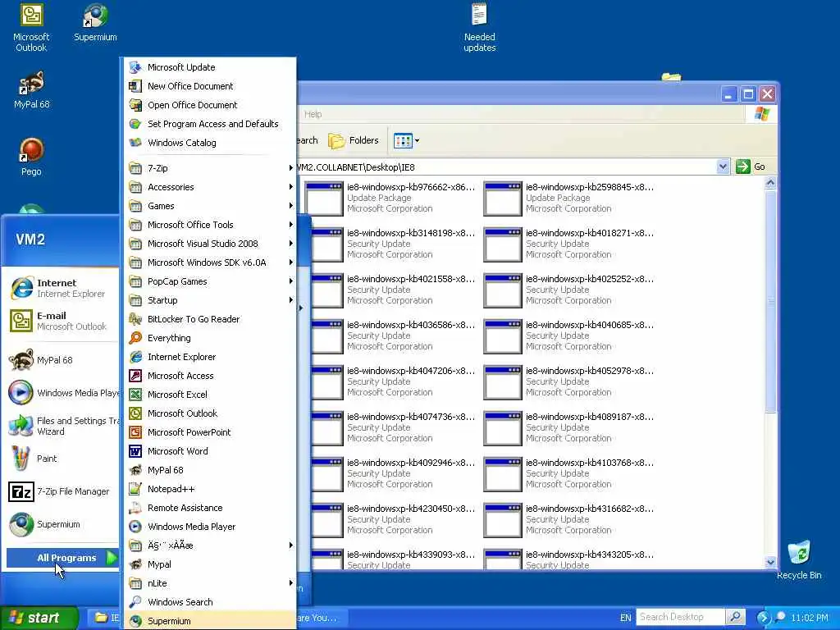Open Needed updates desktop file

tap(479, 28)
